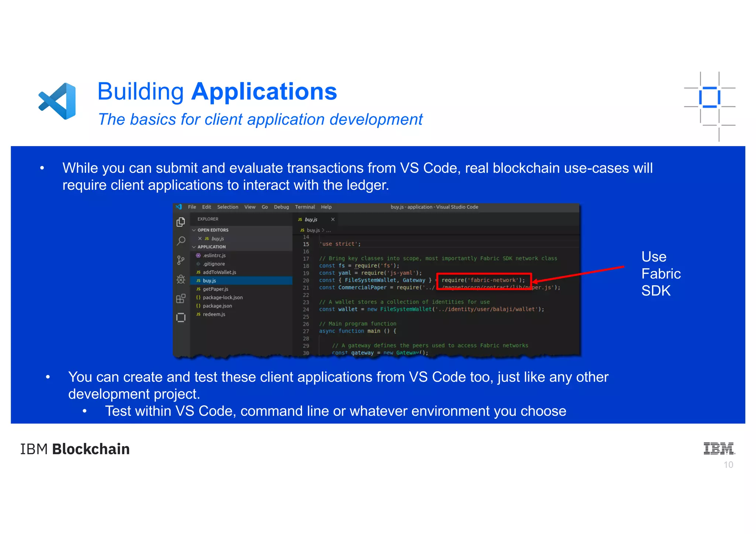Click the CommercialPaper require line

click(440, 288)
